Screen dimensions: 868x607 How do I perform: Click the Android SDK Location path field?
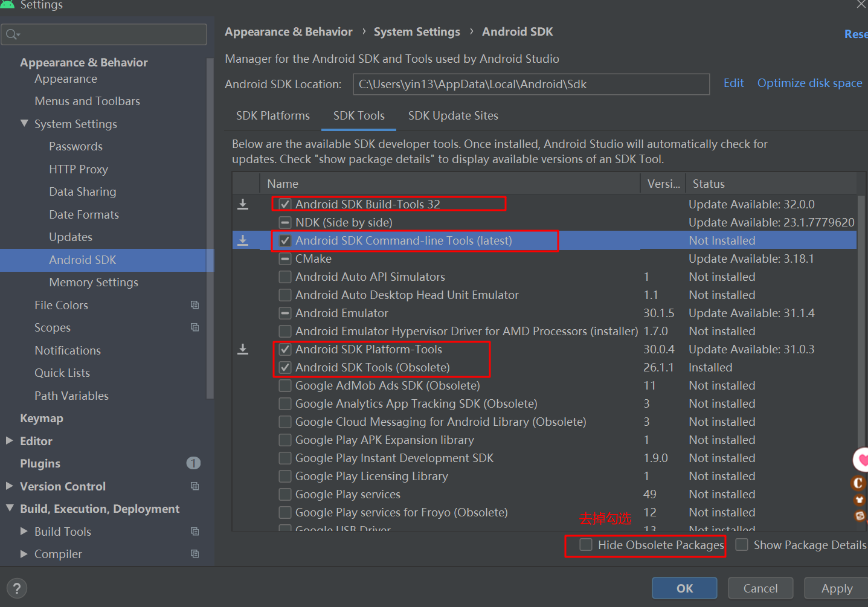click(531, 84)
